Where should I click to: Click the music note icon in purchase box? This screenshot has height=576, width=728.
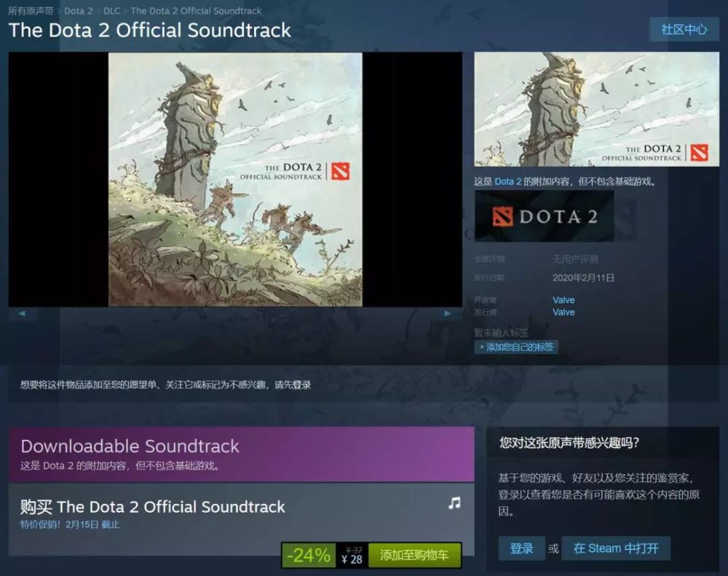454,503
